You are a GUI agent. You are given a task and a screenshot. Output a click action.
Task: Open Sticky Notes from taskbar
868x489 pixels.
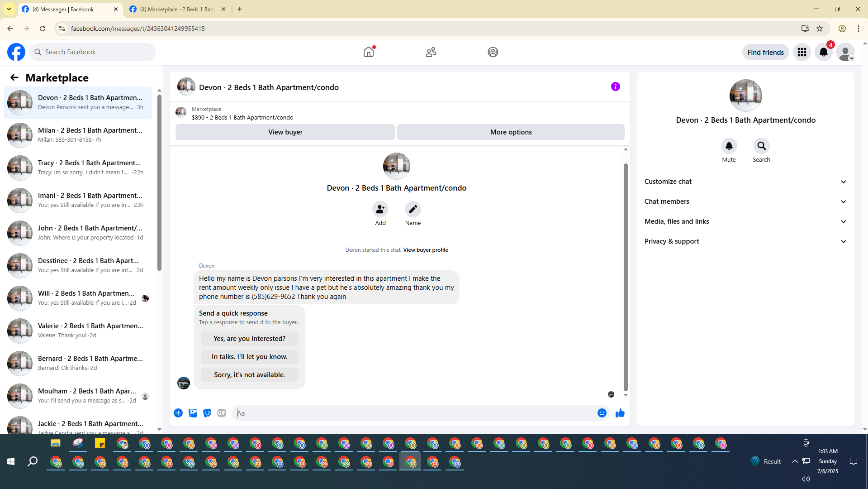(x=100, y=443)
